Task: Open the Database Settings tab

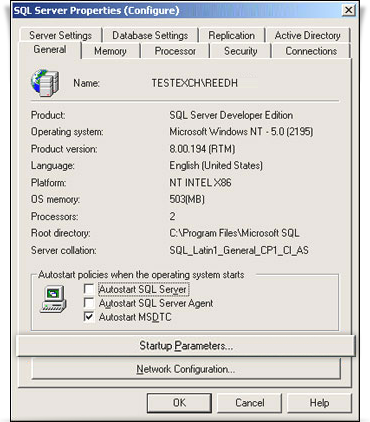Action: coord(150,35)
